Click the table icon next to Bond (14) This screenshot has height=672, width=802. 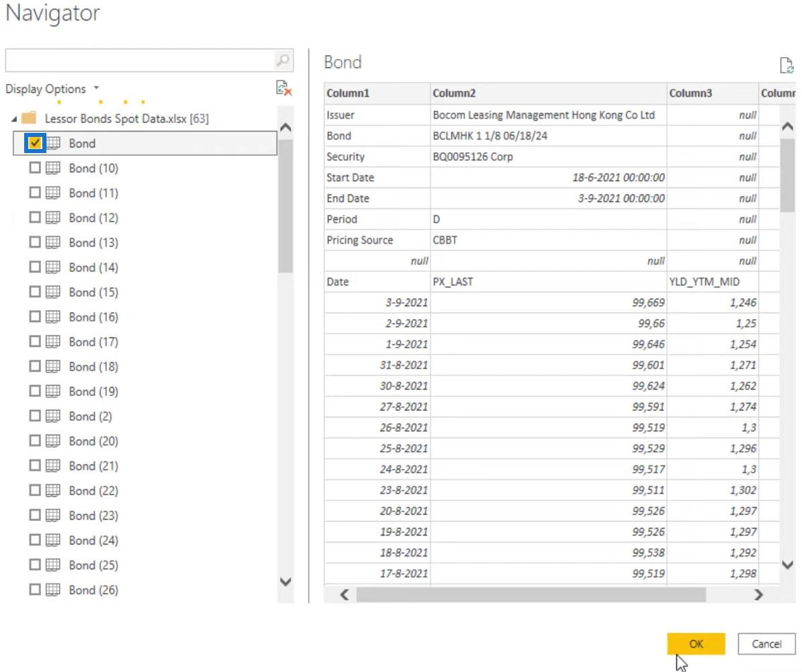[52, 267]
